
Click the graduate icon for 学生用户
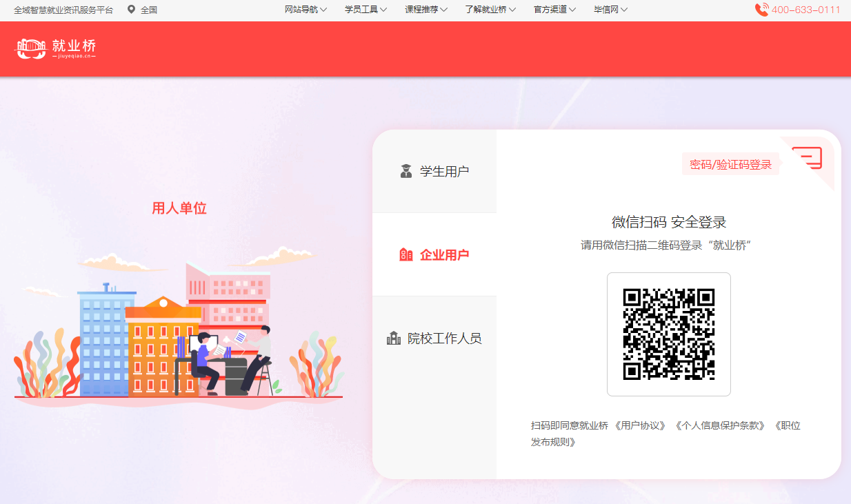coord(406,171)
